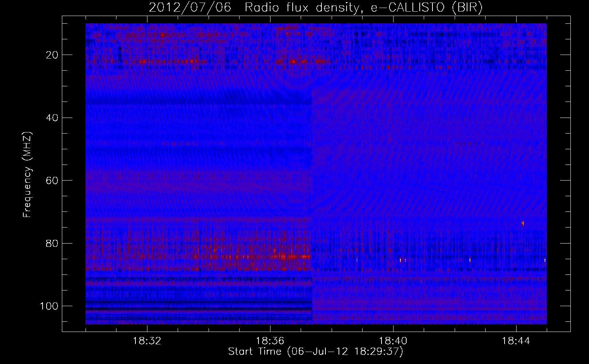Click the 'Start Time (06-Jul-12 18:29:37)' label

316,352
